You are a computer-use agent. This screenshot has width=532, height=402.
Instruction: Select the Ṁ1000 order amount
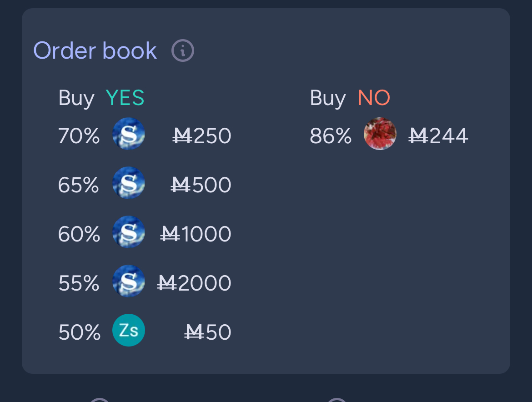coord(196,234)
